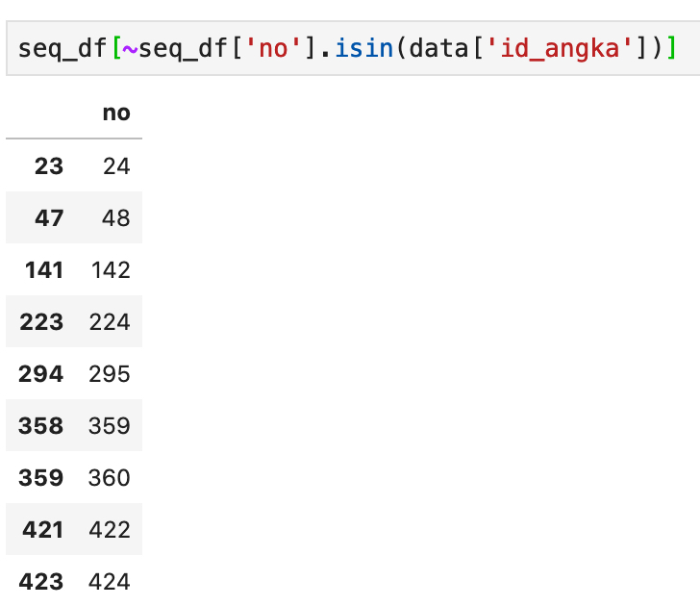Click the cell containing 142

click(111, 269)
